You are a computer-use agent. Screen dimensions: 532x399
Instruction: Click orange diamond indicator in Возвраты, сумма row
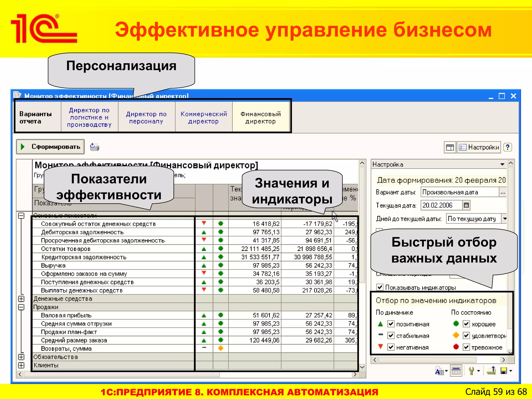click(221, 348)
